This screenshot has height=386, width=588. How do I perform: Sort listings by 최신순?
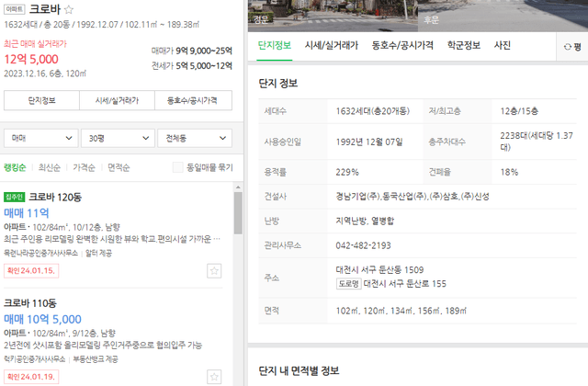tap(50, 167)
